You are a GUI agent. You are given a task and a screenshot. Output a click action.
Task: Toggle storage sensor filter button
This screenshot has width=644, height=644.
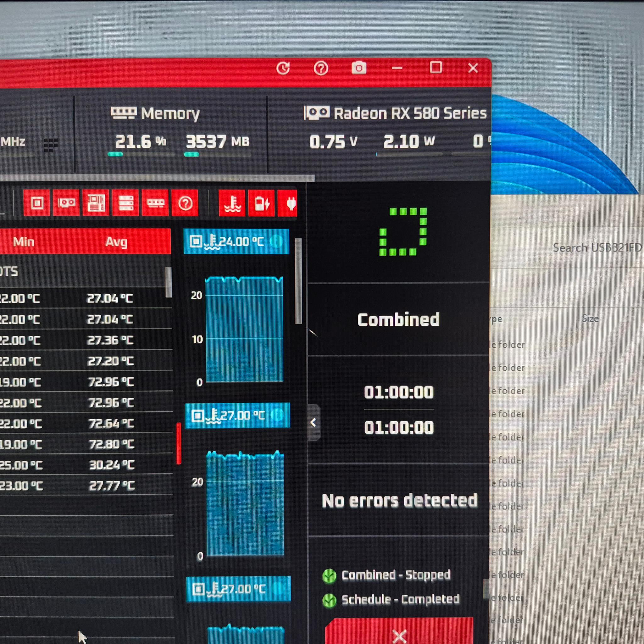[x=126, y=203]
